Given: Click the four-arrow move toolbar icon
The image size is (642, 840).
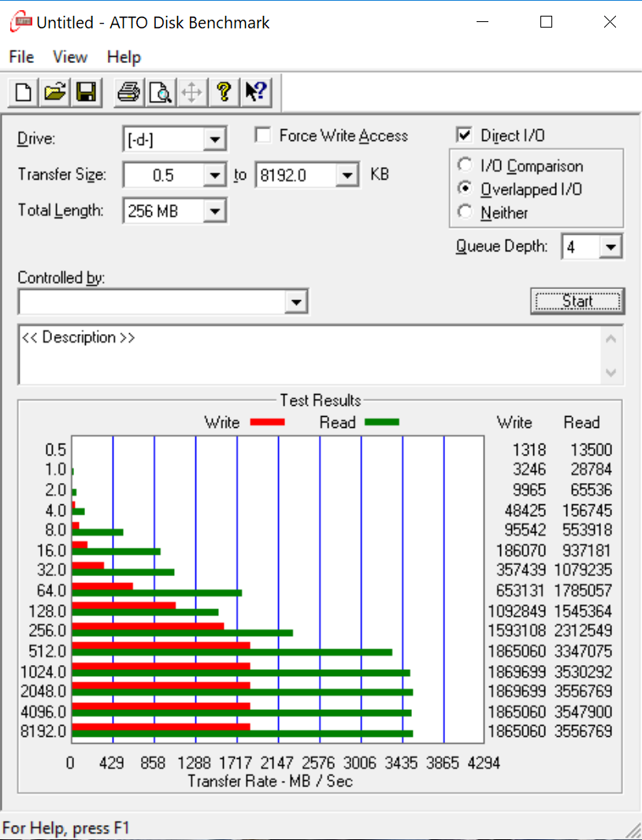Looking at the screenshot, I should (191, 92).
